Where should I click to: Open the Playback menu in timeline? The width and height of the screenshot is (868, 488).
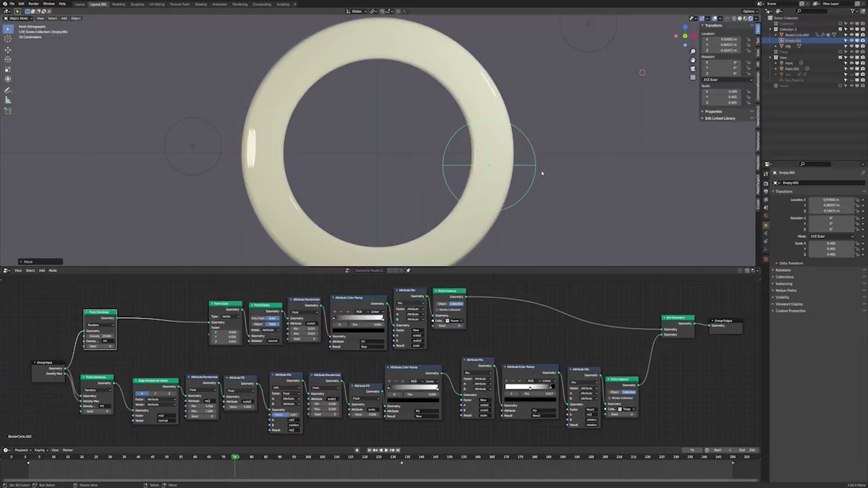(22, 450)
